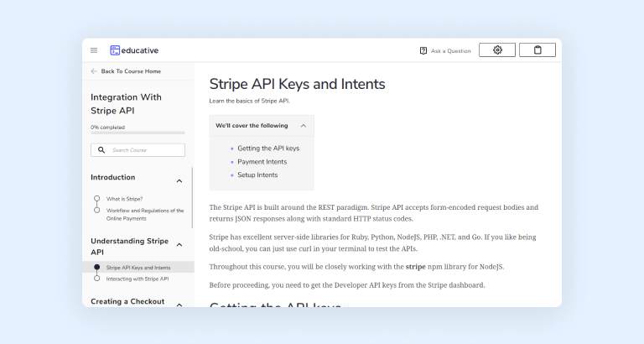Open the hamburger menu icon

click(94, 50)
